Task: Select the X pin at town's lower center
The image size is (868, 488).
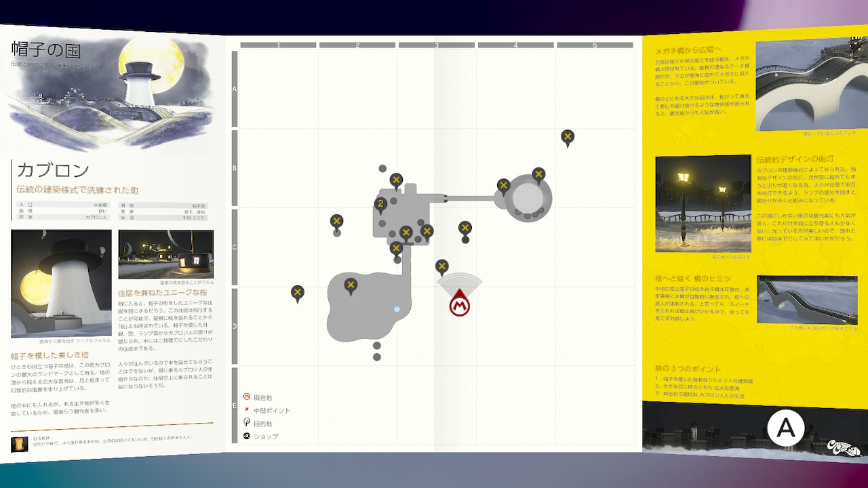Action: [x=406, y=235]
